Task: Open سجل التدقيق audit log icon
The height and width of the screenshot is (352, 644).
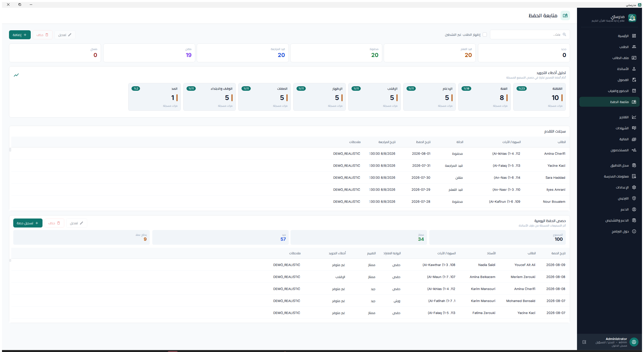Action: pyautogui.click(x=634, y=165)
